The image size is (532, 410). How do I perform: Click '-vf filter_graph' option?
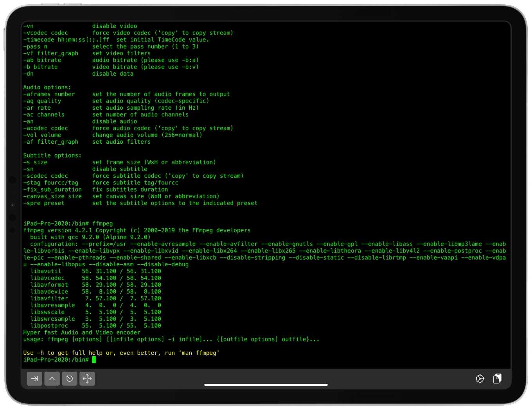51,53
